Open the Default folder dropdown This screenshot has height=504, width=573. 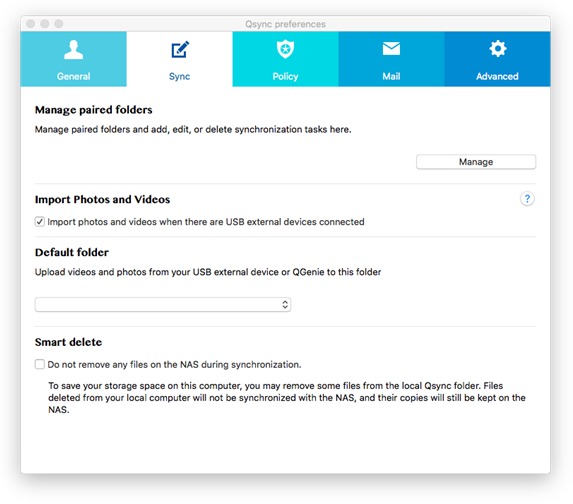click(163, 304)
